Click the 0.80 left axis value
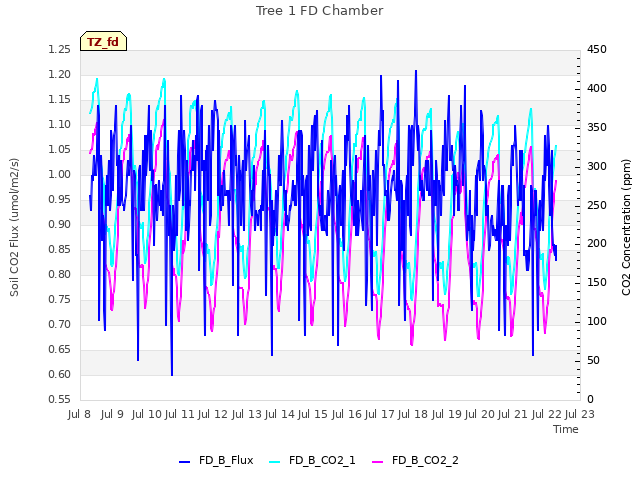This screenshot has height=480, width=640. click(x=60, y=275)
